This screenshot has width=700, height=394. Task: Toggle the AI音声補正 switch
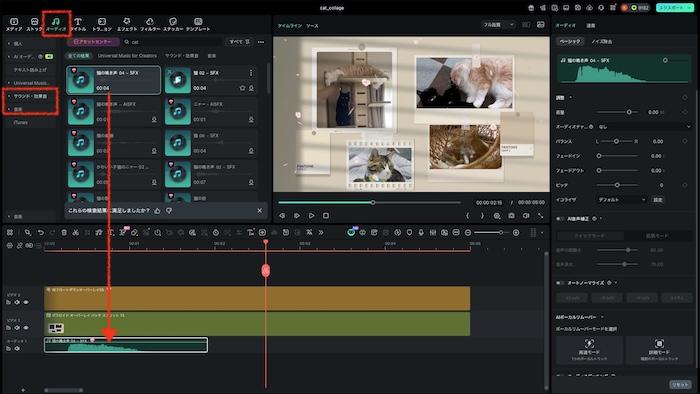click(560, 219)
